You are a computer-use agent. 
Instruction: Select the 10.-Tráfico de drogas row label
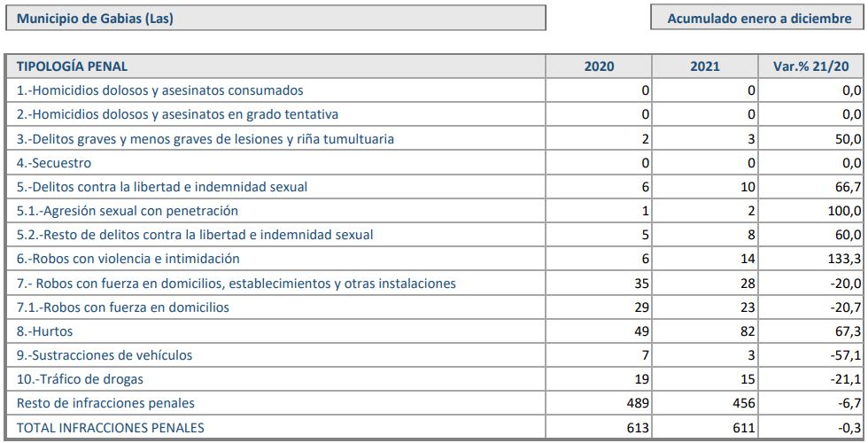pyautogui.click(x=80, y=379)
